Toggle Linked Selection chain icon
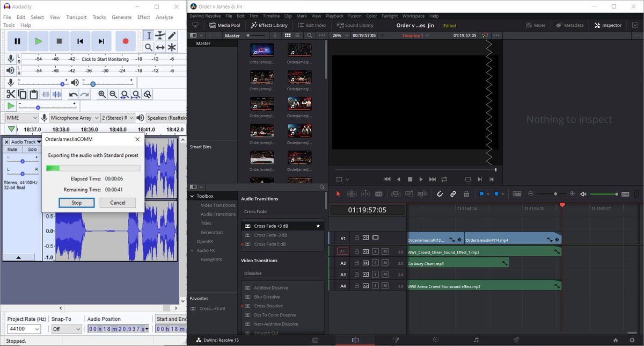Screen dimensions: 644x346 [453, 194]
